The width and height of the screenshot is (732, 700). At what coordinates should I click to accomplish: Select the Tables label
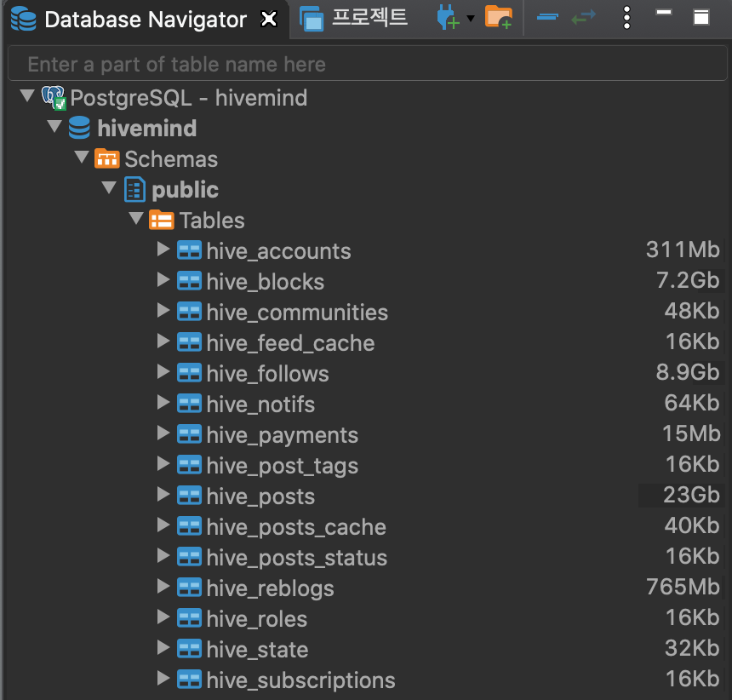[x=212, y=221]
